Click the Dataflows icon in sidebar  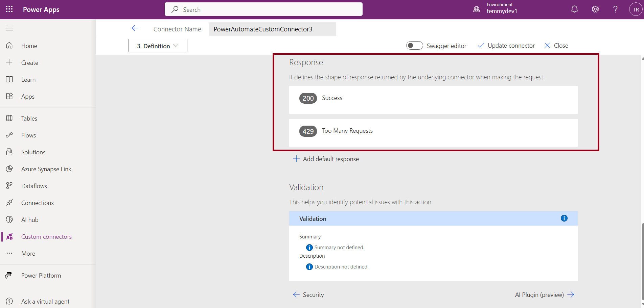pyautogui.click(x=9, y=186)
